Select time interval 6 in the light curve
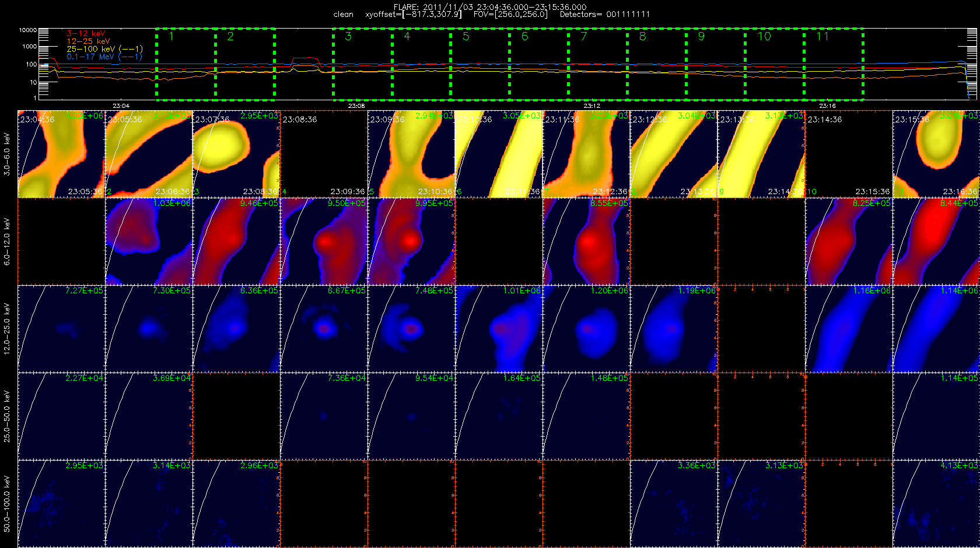980x548 pixels. [539, 64]
